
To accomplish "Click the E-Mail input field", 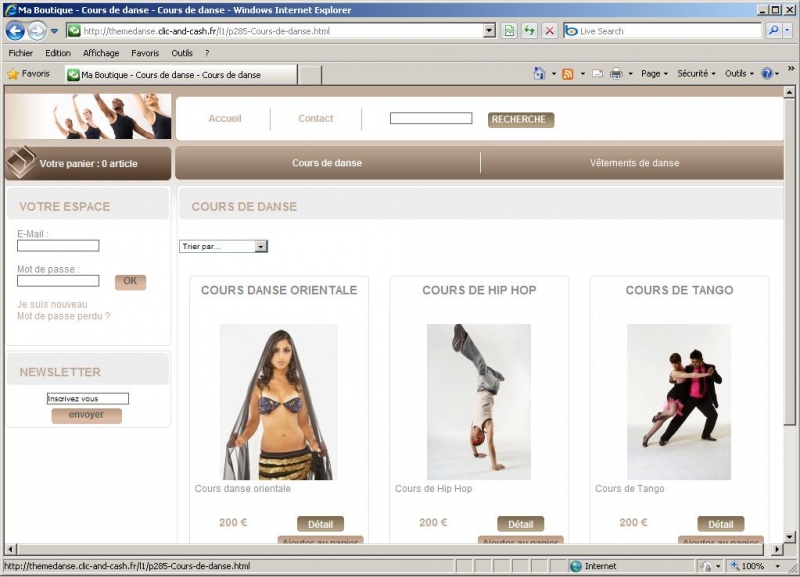I will pos(58,246).
